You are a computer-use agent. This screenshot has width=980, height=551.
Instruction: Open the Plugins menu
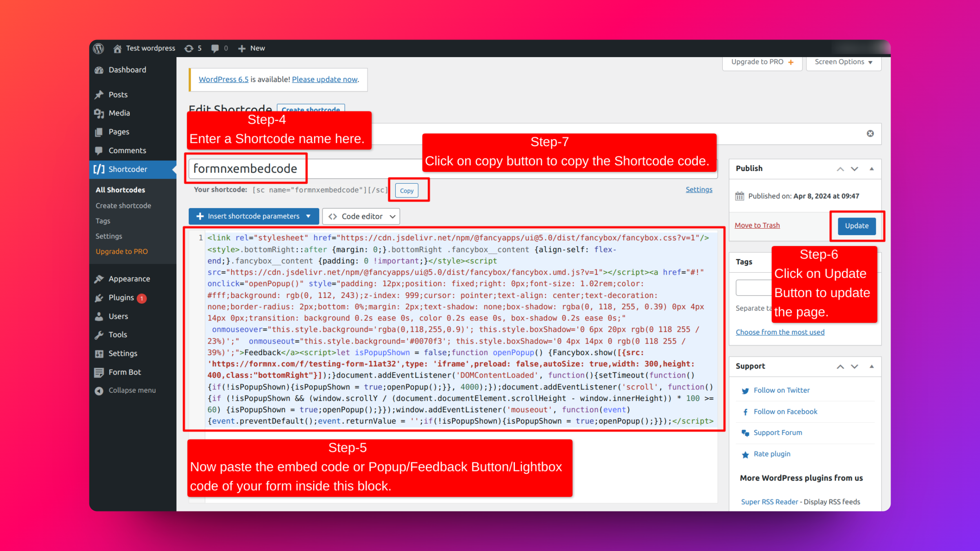click(x=121, y=298)
